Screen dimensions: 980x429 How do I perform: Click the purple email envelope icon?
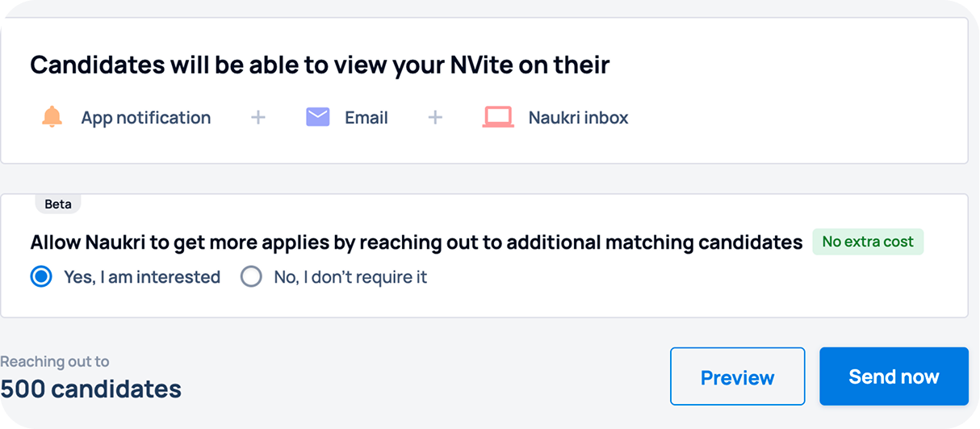318,117
